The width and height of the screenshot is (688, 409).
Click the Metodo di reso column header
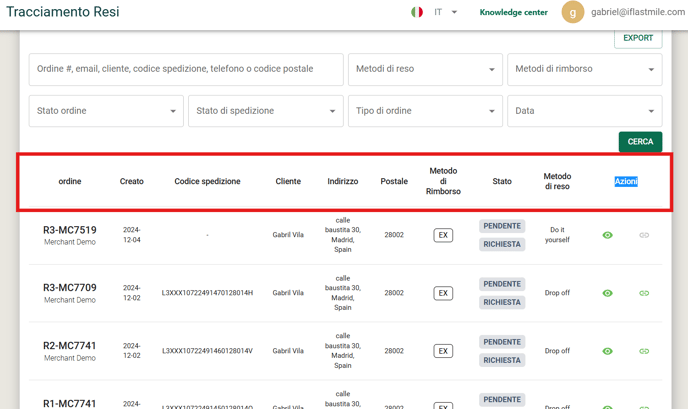click(x=557, y=181)
